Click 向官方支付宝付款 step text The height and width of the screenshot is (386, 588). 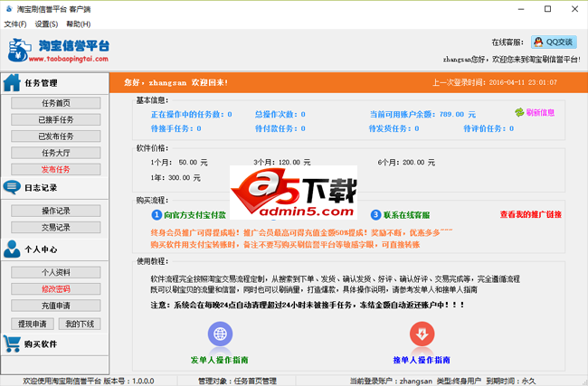[x=195, y=215]
